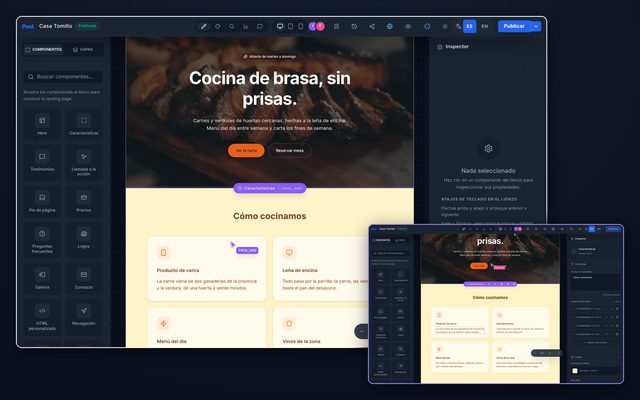
Task: Switch to the COMPONENTES tab
Action: pyautogui.click(x=44, y=50)
